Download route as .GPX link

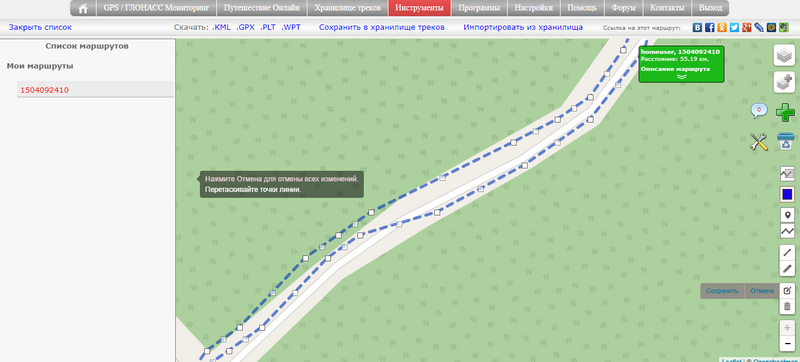click(x=245, y=28)
